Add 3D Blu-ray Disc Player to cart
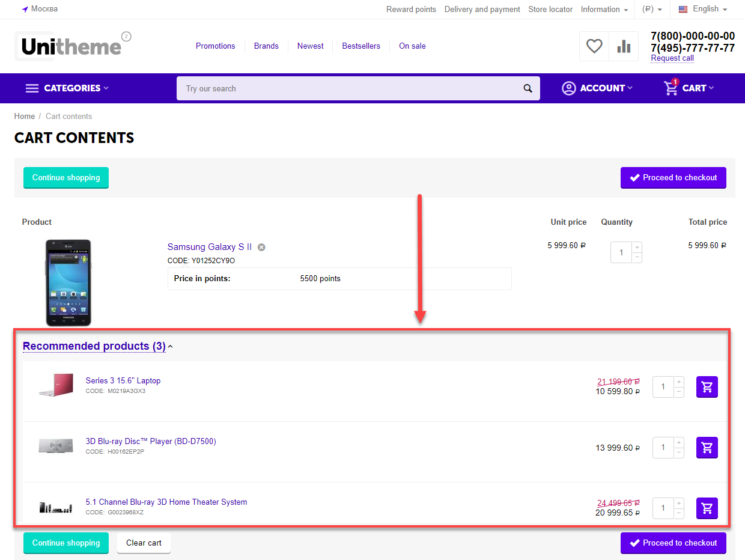This screenshot has width=745, height=560. (x=707, y=448)
